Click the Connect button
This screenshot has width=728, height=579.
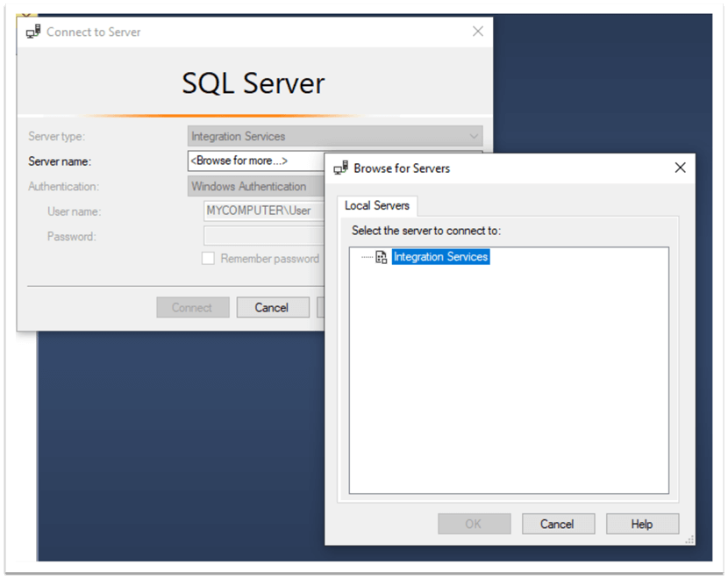(x=192, y=307)
